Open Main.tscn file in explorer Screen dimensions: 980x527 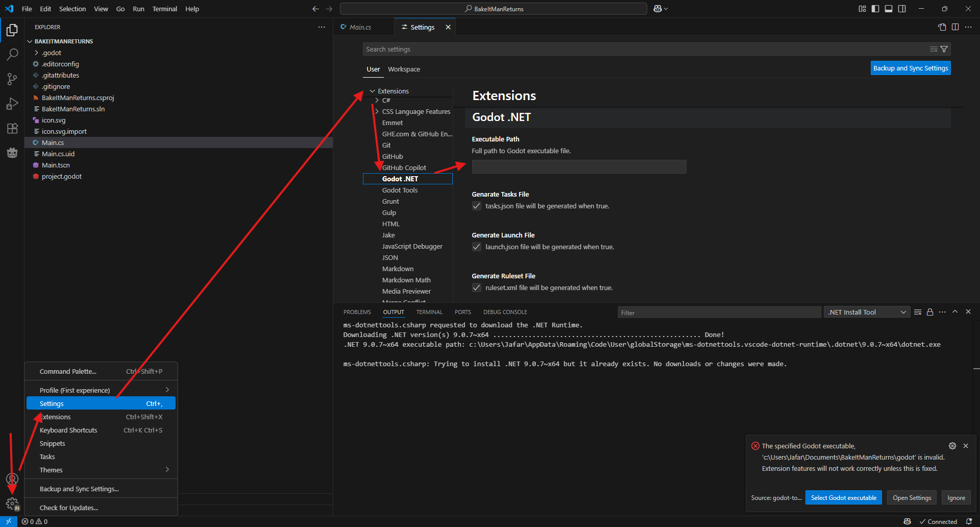[x=56, y=165]
